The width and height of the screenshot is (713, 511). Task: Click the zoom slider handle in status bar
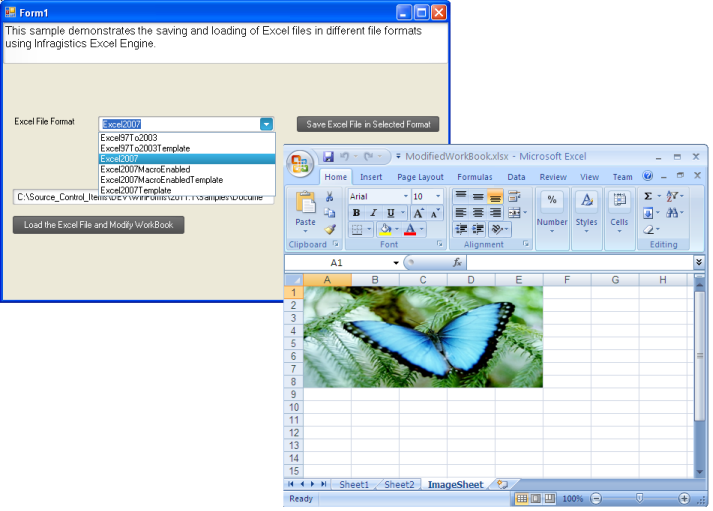(639, 499)
